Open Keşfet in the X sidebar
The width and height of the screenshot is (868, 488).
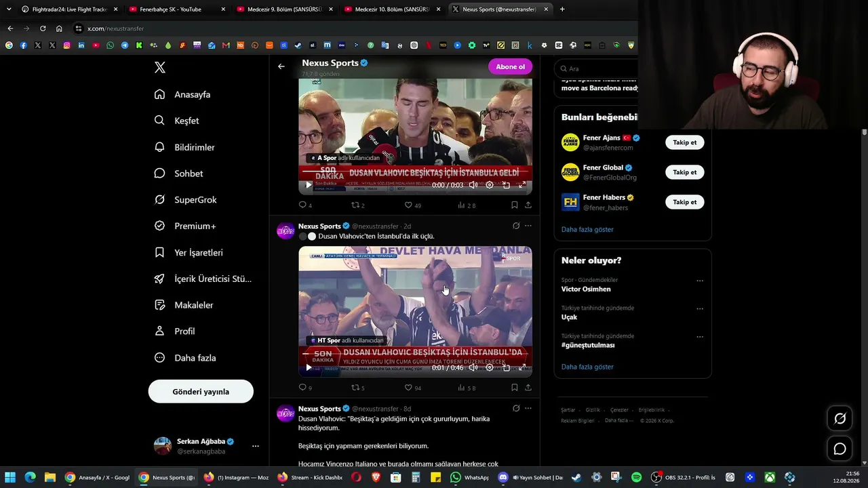176,121
